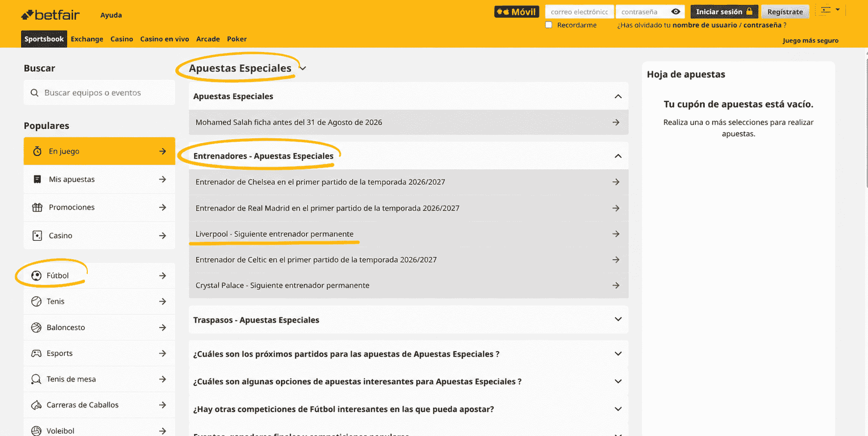The width and height of the screenshot is (868, 436).
Task: Click the Regístrate button
Action: [x=785, y=12]
